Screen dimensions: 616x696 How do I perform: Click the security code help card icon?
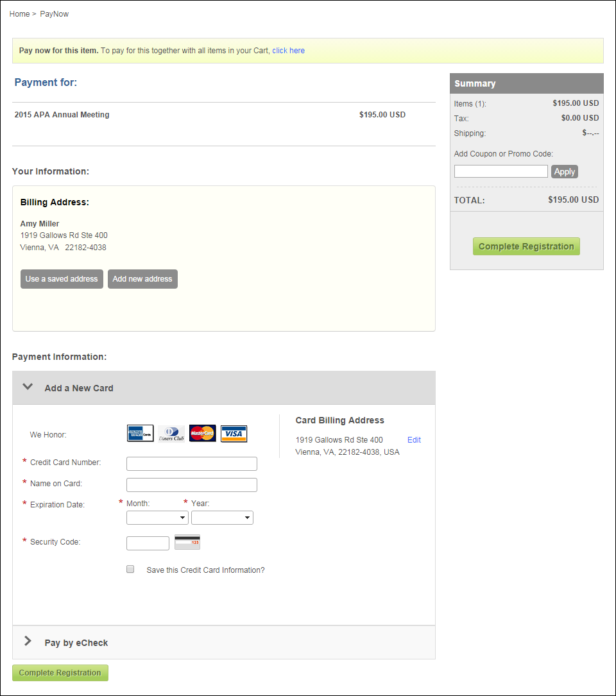[187, 542]
